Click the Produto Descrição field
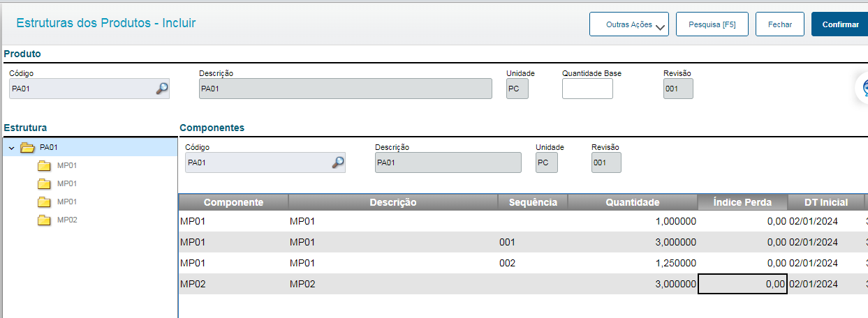The width and height of the screenshot is (868, 318). (x=346, y=89)
